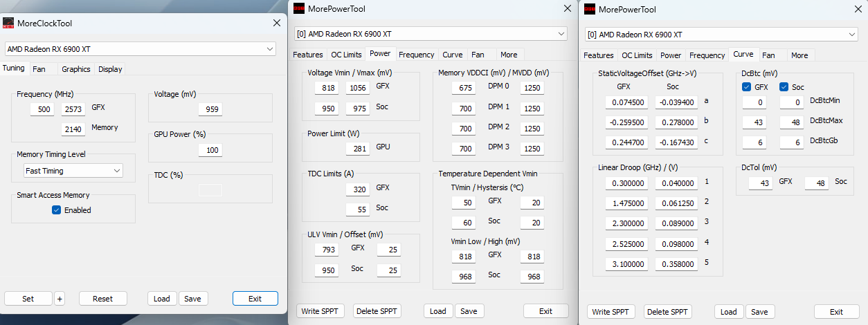Click the Memory frequency field showing 2140
Image resolution: width=868 pixels, height=325 pixels.
click(73, 129)
